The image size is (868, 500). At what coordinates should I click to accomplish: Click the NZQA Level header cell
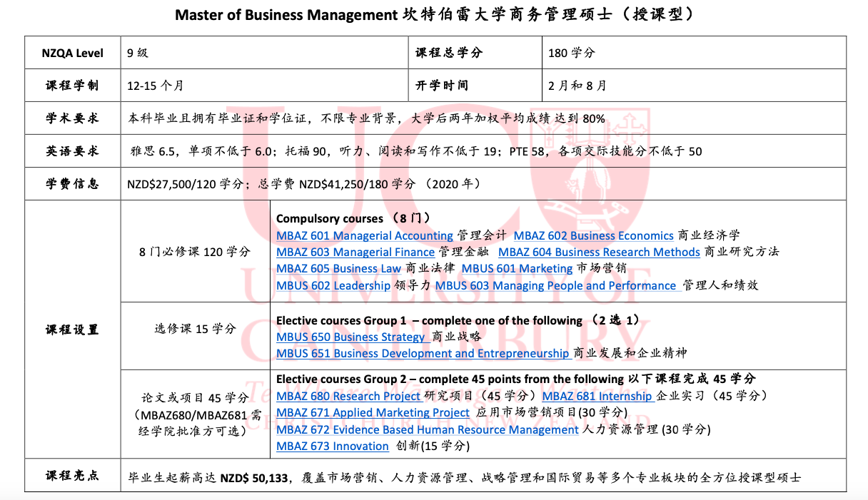[x=73, y=53]
